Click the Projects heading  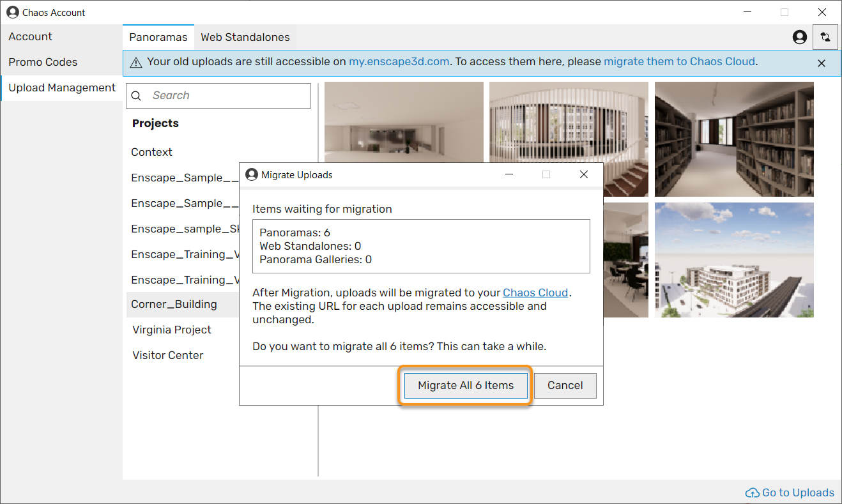(x=155, y=123)
